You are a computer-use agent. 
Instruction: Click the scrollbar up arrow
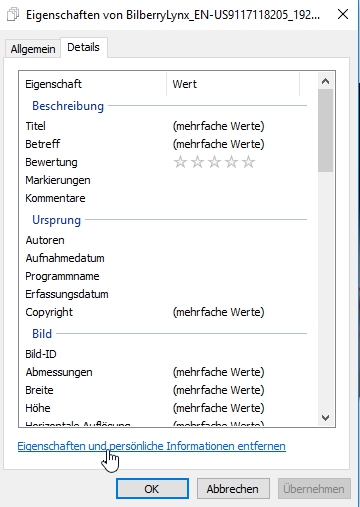325,81
